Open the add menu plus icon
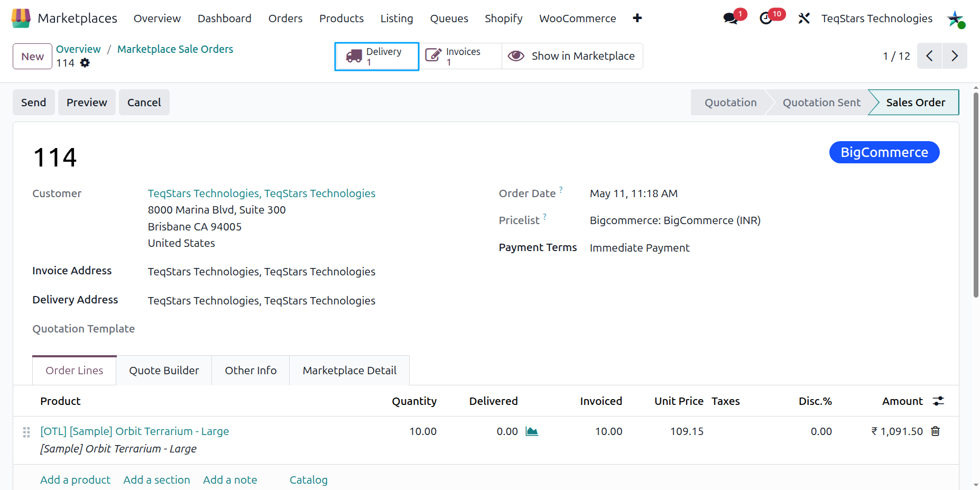 [x=637, y=19]
